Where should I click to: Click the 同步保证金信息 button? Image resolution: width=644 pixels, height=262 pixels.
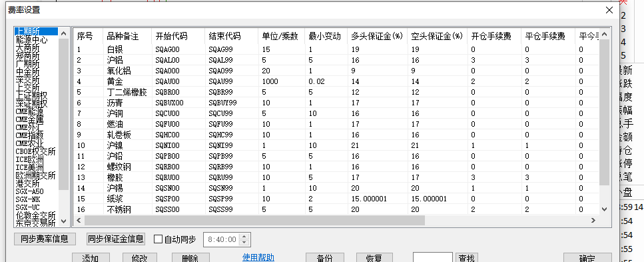tap(117, 239)
